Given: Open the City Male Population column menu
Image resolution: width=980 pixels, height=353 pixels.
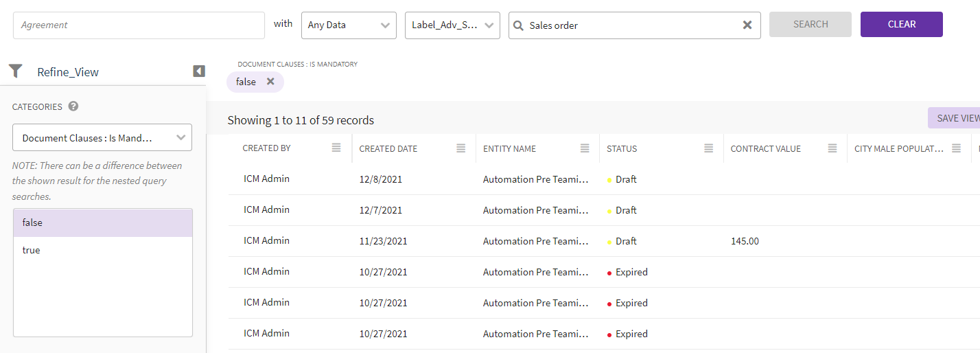Looking at the screenshot, I should 956,148.
